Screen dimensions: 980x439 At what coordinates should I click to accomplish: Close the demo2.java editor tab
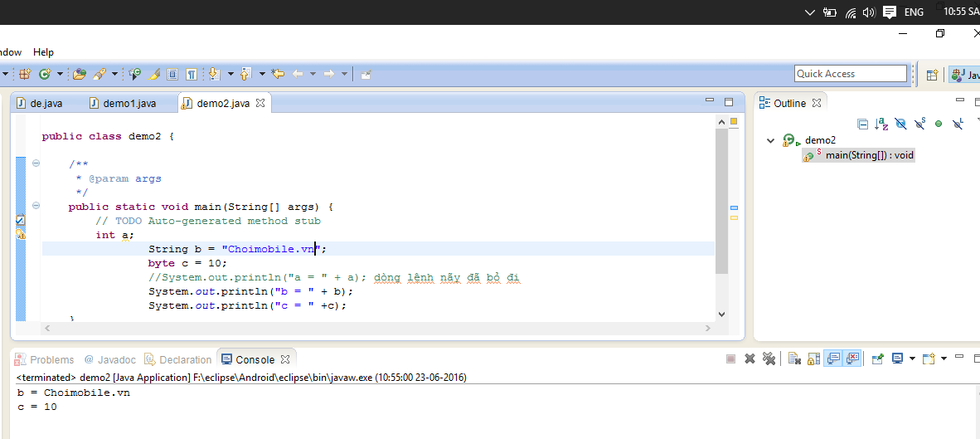(260, 103)
